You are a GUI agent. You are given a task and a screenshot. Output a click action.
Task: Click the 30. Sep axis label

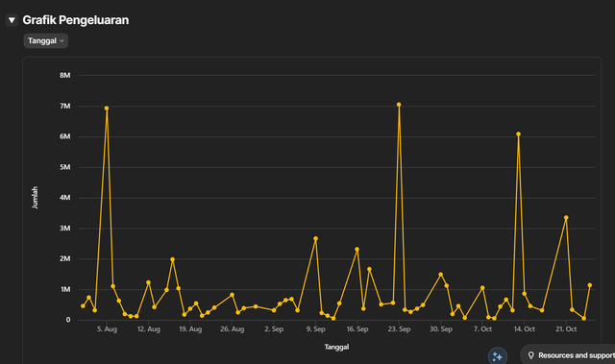coord(441,329)
